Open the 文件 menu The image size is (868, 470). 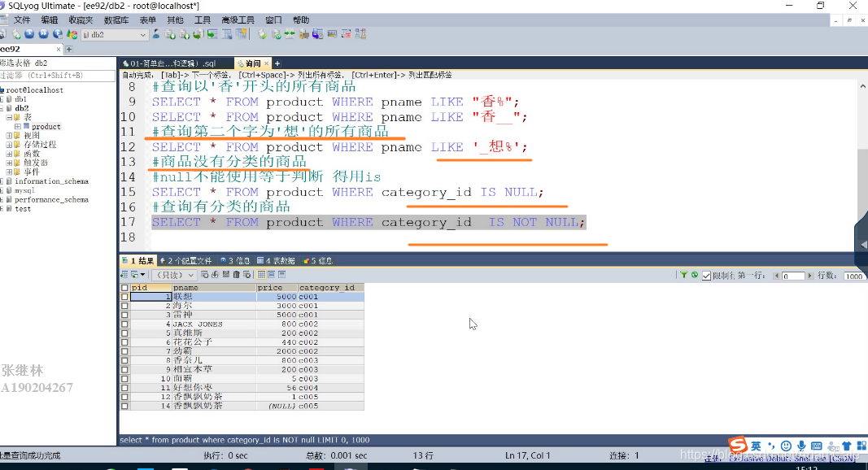(22, 20)
